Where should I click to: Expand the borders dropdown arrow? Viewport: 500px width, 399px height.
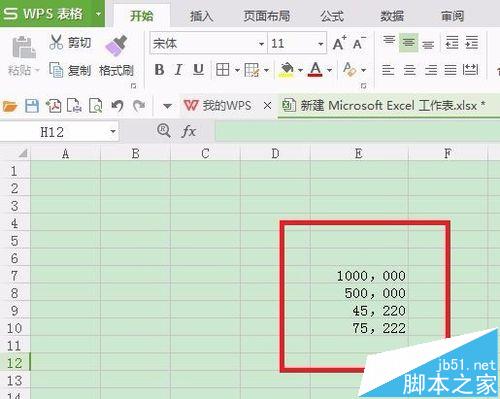[x=237, y=70]
